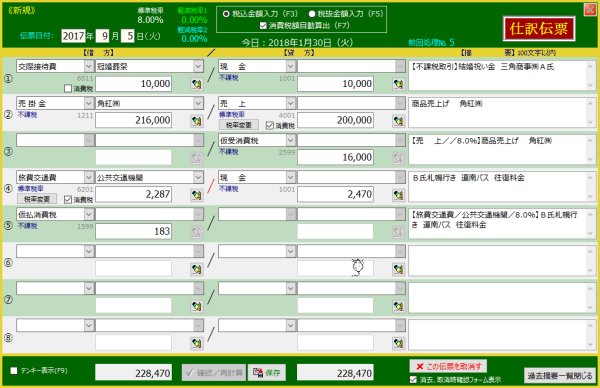Click the 伝票日付 year field 2017
The image size is (600, 388).
(73, 36)
